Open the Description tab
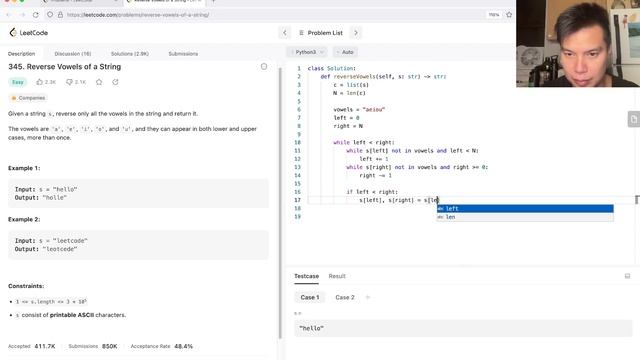The image size is (640, 360). point(22,53)
